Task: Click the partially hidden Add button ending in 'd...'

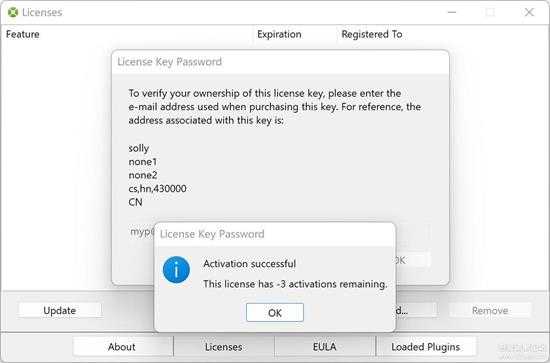Action: click(416, 310)
